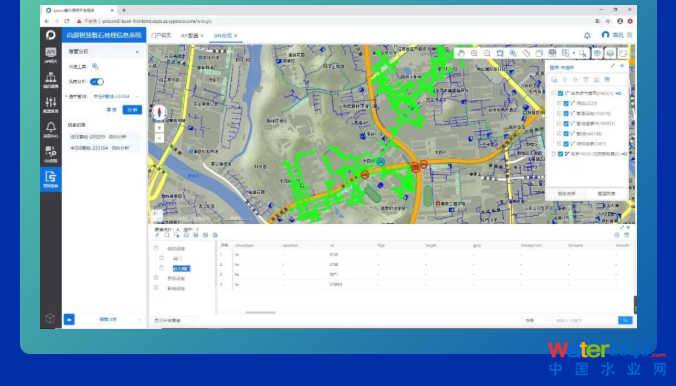Open the sliders config item in dark sidebar

[50, 105]
